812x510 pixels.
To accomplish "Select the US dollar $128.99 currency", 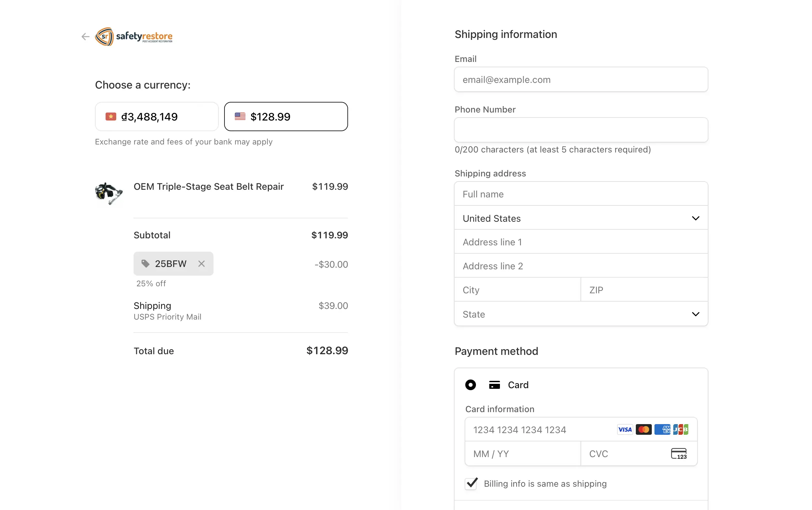I will 286,117.
